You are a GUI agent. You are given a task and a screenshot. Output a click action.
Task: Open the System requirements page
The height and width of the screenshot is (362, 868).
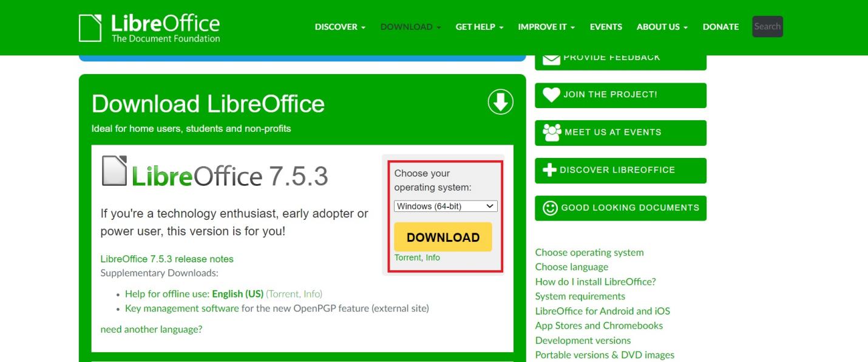pos(580,296)
